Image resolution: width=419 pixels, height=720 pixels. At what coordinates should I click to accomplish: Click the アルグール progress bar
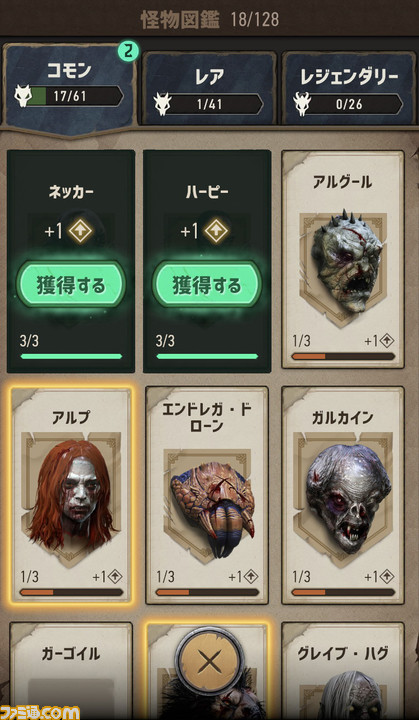tap(343, 356)
